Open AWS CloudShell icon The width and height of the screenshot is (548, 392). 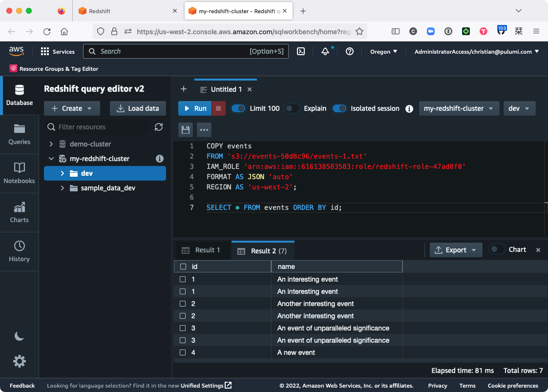click(301, 51)
